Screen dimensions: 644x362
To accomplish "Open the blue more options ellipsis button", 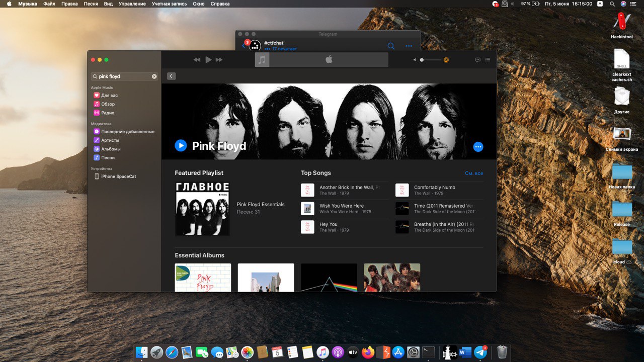I will click(478, 147).
